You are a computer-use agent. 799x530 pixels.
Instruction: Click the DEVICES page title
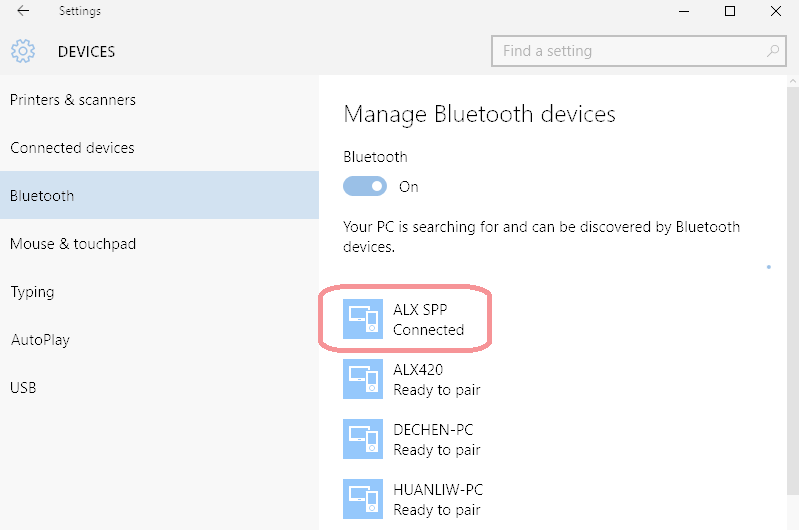[86, 51]
